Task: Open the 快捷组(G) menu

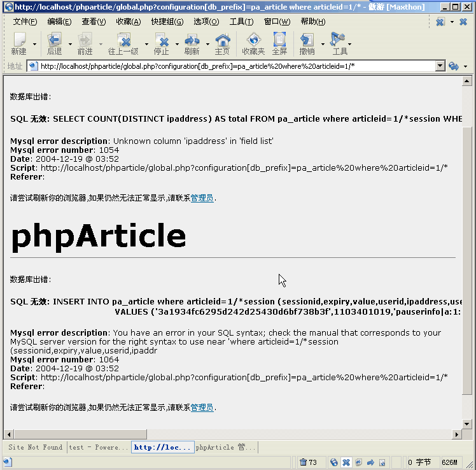Action: tap(167, 22)
